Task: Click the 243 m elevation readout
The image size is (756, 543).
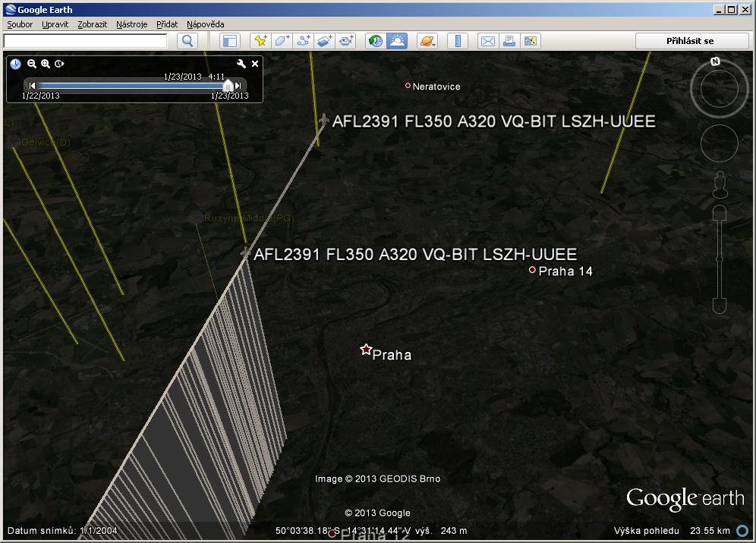Action: tap(454, 530)
